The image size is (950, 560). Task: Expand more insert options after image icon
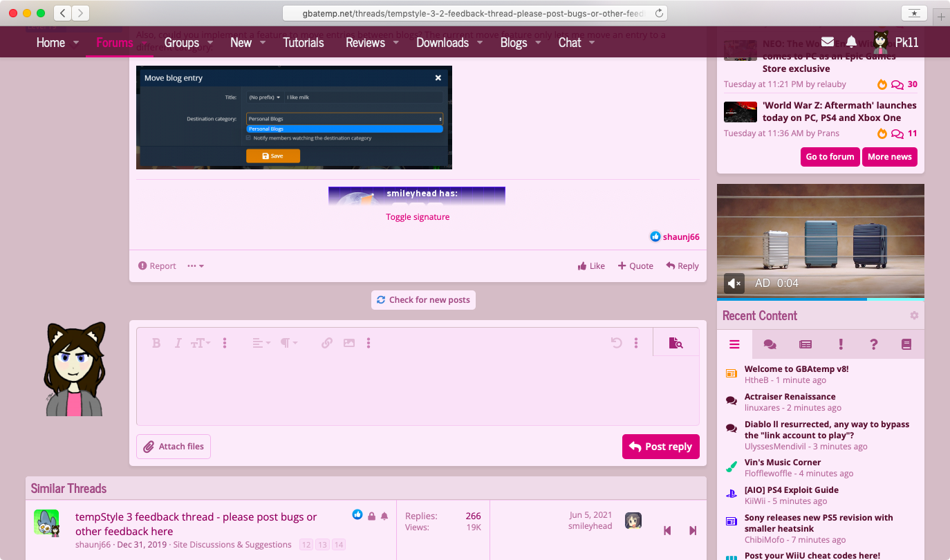click(369, 343)
